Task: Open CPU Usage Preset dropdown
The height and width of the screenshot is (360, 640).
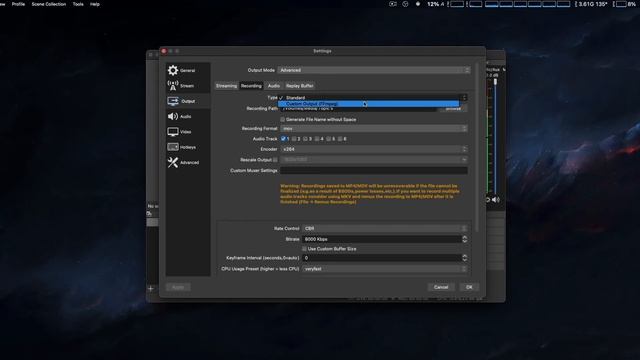Action: coord(384,269)
